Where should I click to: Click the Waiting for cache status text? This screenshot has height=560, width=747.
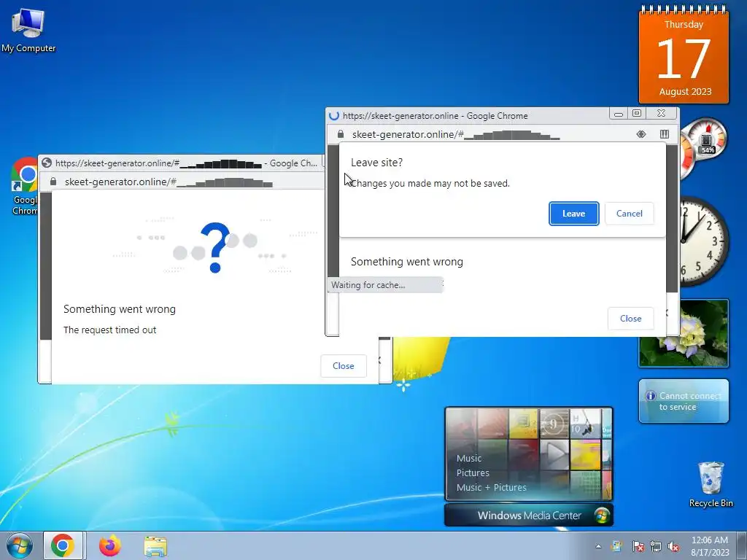click(368, 285)
